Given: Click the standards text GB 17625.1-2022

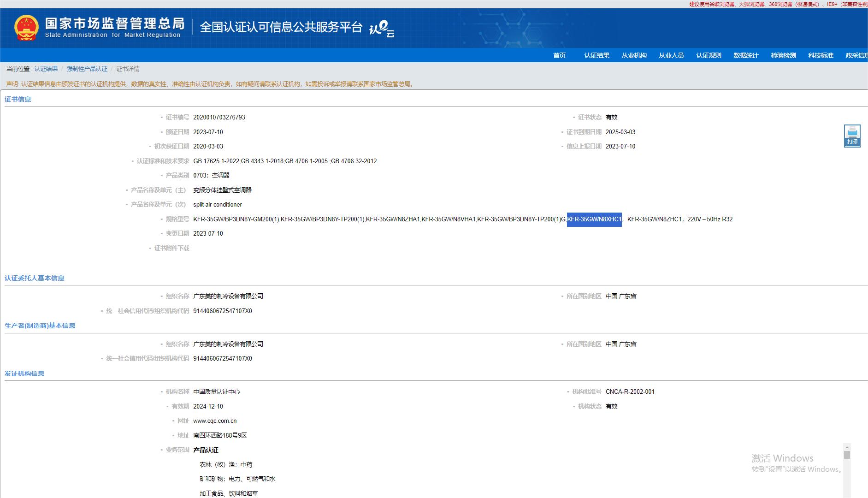Looking at the screenshot, I should 217,161.
